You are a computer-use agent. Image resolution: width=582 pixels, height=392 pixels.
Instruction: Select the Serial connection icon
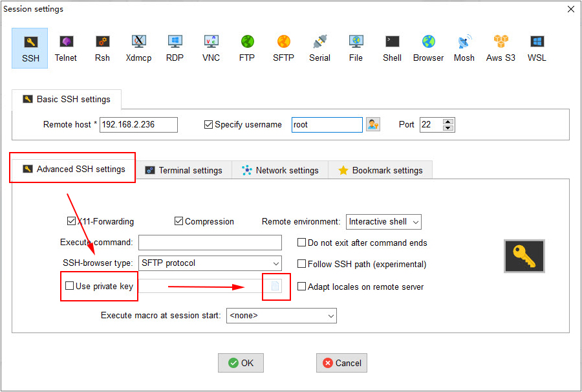pos(319,48)
